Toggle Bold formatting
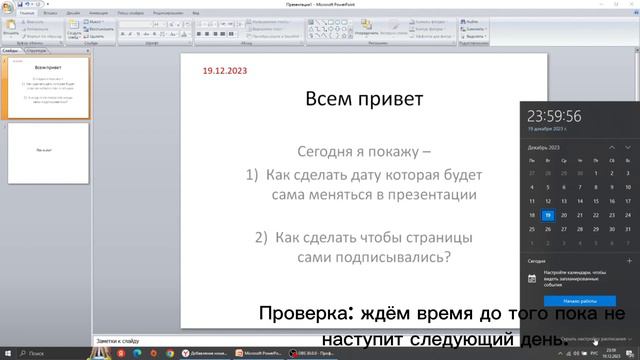This screenshot has width=640, height=360. point(122,34)
